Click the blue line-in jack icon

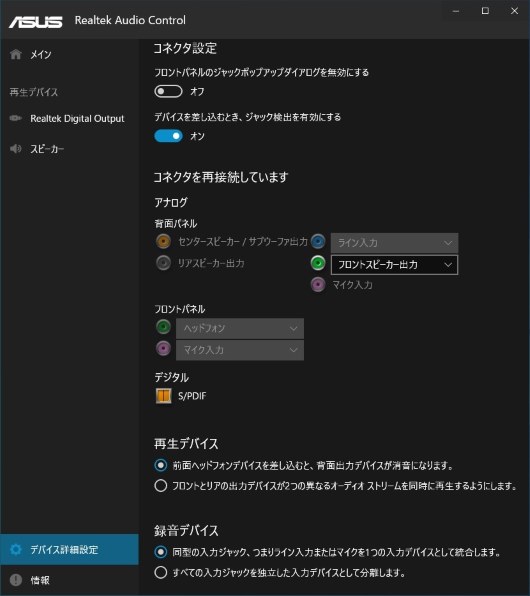pos(318,241)
